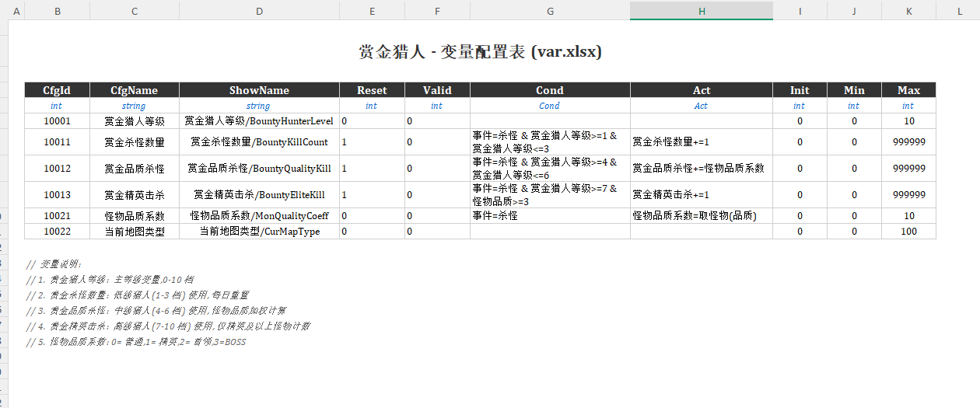Screen dimensions: 980x408
Task: Select column A header
Action: pos(16,10)
